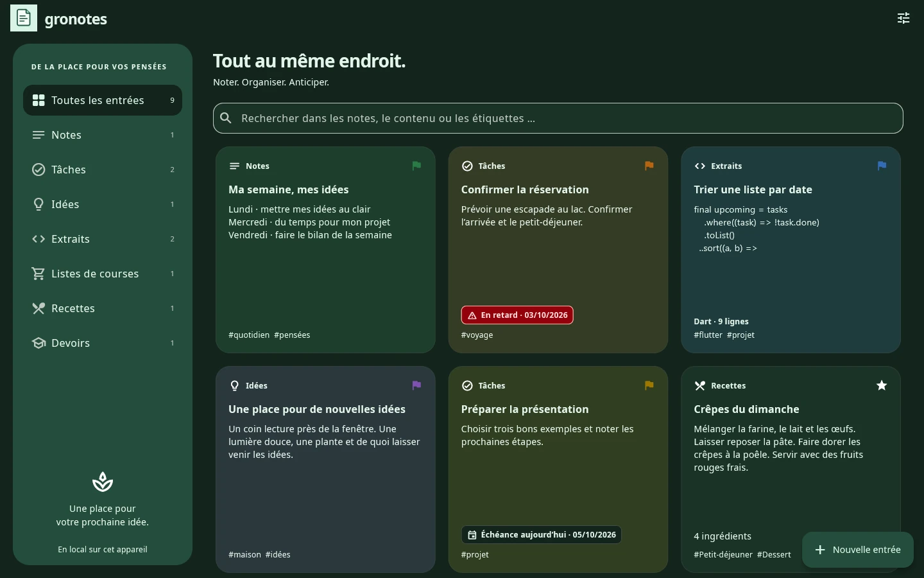Click the #quotidien tag
This screenshot has width=924, height=578.
pyautogui.click(x=249, y=335)
